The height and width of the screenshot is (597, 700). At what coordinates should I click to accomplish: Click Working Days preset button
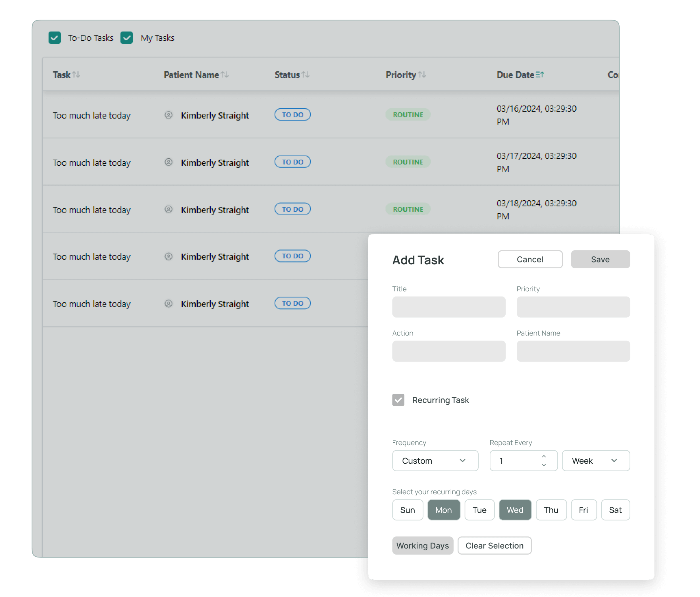pyautogui.click(x=423, y=545)
